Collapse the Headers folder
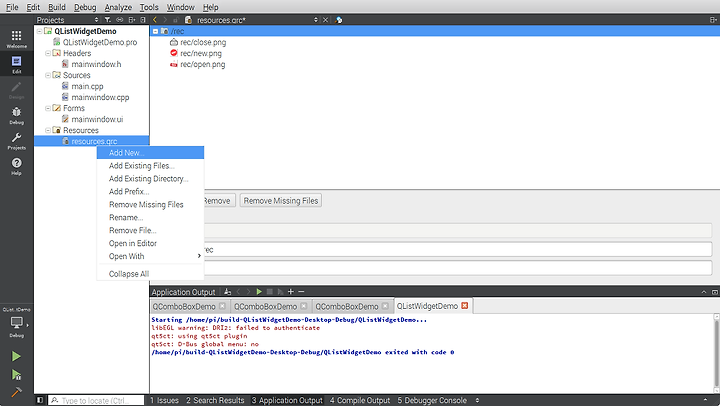Viewport: 720px width, 406px height. pyautogui.click(x=48, y=53)
